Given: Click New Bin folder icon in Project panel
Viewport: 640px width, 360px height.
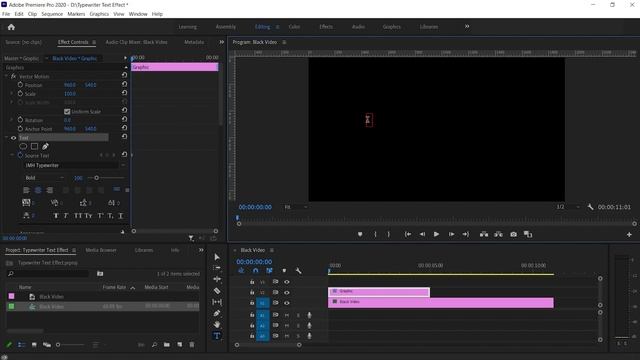Looking at the screenshot, I should [x=167, y=345].
